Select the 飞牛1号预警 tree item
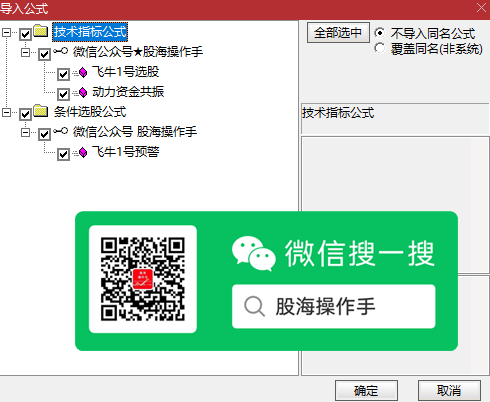Image resolution: width=490 pixels, height=402 pixels. [126, 152]
